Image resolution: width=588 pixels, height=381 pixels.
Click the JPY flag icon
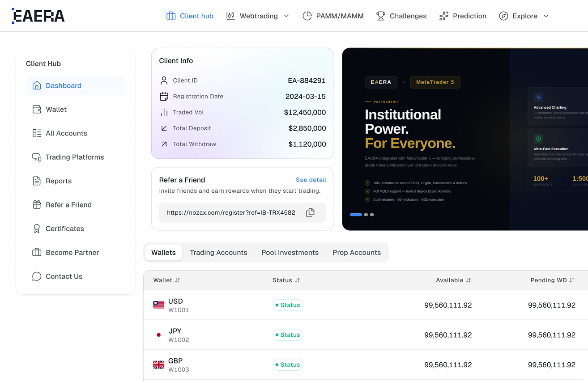coord(158,335)
